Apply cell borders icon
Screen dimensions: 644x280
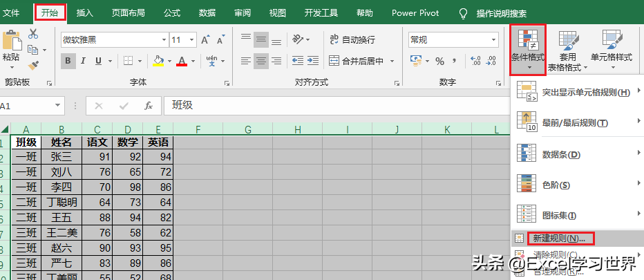(x=129, y=61)
